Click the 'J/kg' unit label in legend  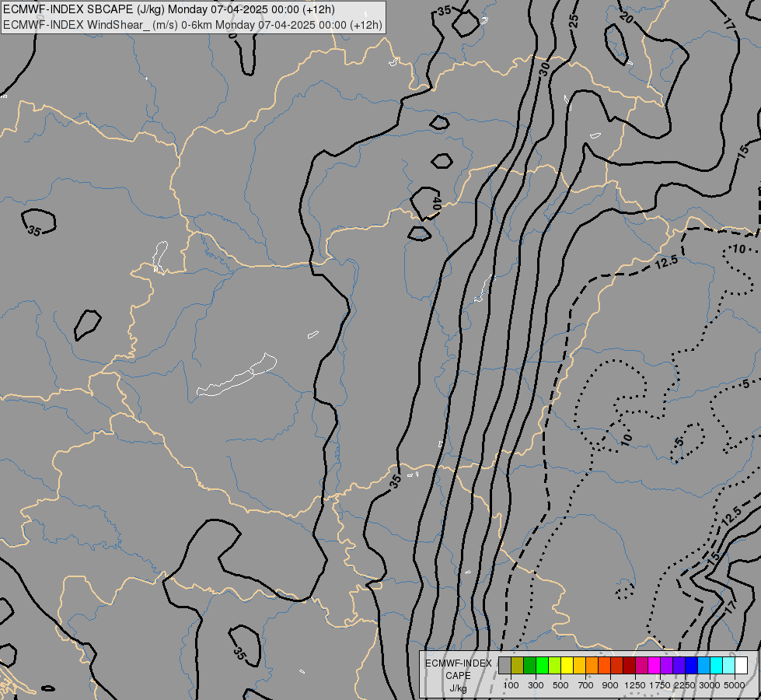[458, 688]
